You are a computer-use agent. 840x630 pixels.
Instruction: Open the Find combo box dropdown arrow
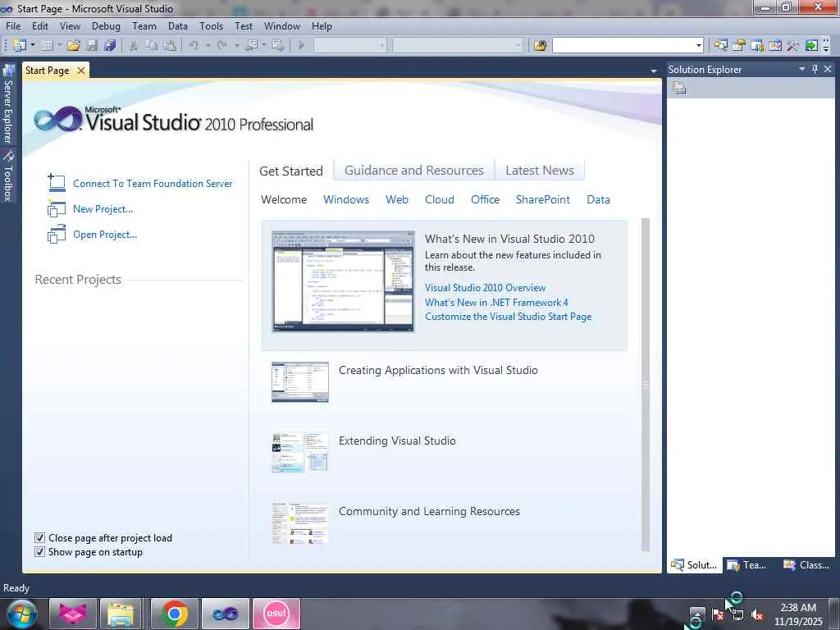coord(699,46)
